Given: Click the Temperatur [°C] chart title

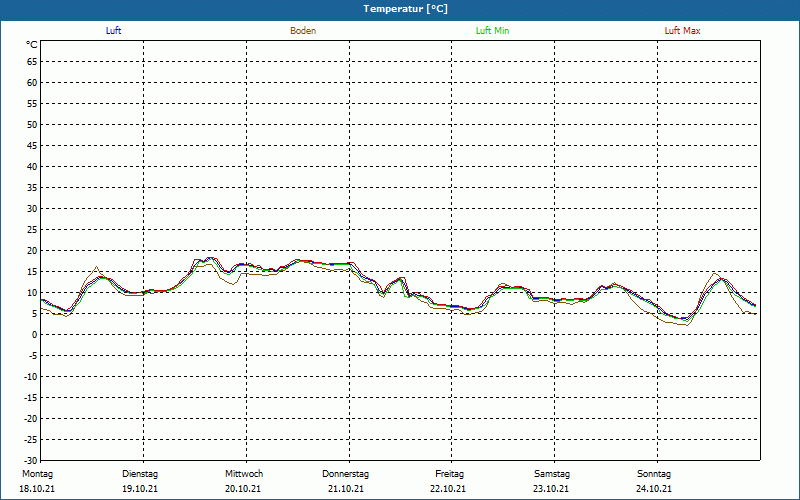Looking at the screenshot, I should (406, 9).
